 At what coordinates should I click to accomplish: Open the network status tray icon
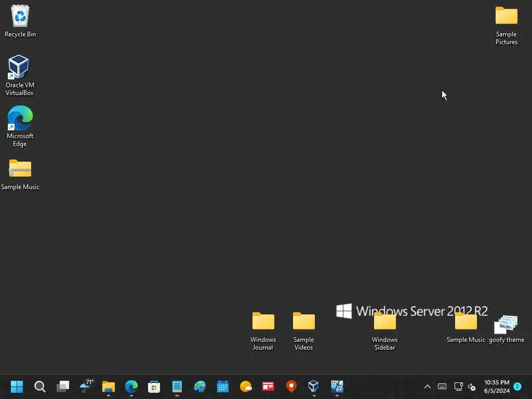[x=458, y=387]
